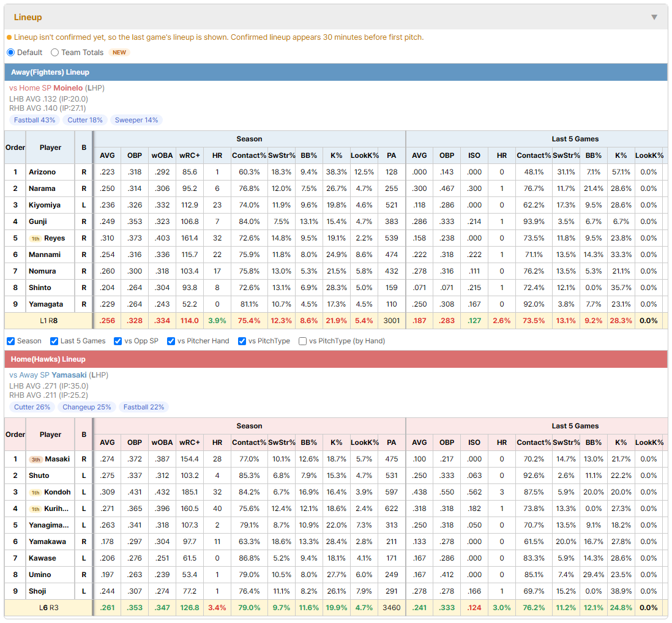Click the Cutter 26% pitch tag
The width and height of the screenshot is (672, 623).
point(32,407)
